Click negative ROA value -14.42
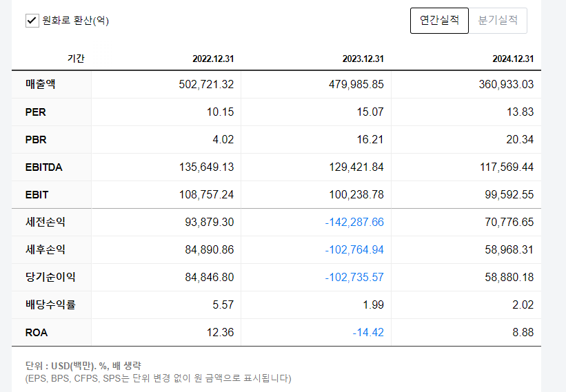The image size is (566, 392). click(368, 333)
